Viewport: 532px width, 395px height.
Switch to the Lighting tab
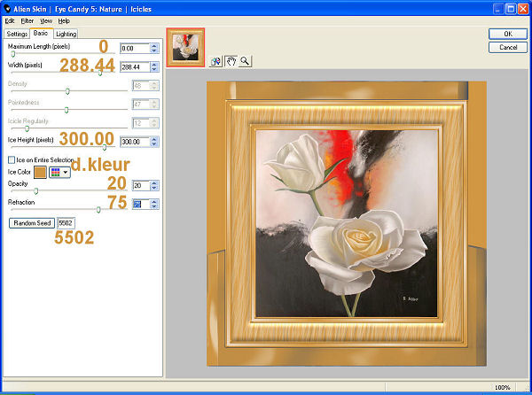tap(66, 34)
